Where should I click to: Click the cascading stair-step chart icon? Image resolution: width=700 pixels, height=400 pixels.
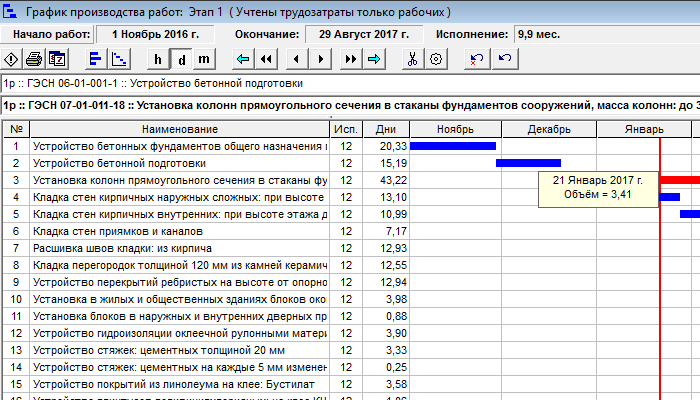(x=118, y=60)
